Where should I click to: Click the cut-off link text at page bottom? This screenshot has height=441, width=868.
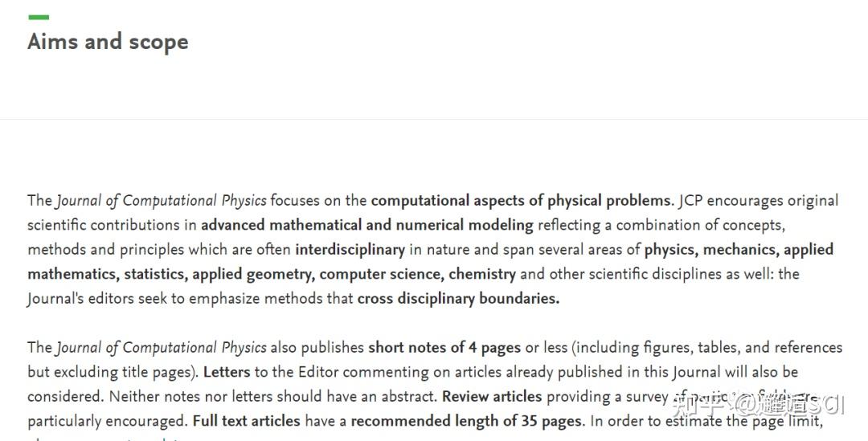coord(105,439)
